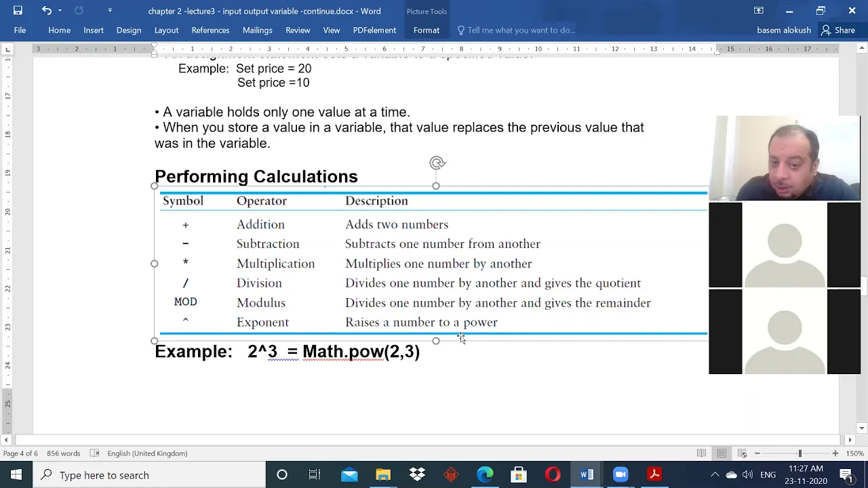This screenshot has height=488, width=868.
Task: Open the References tab
Action: click(210, 30)
